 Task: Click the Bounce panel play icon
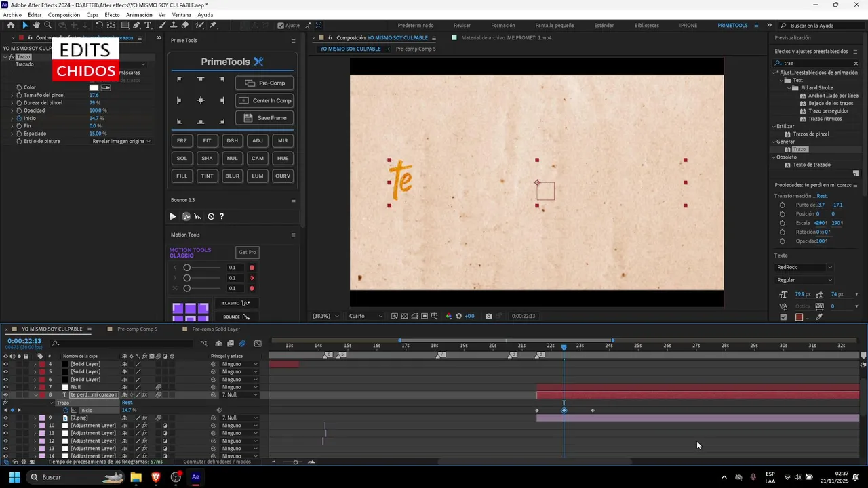point(172,217)
